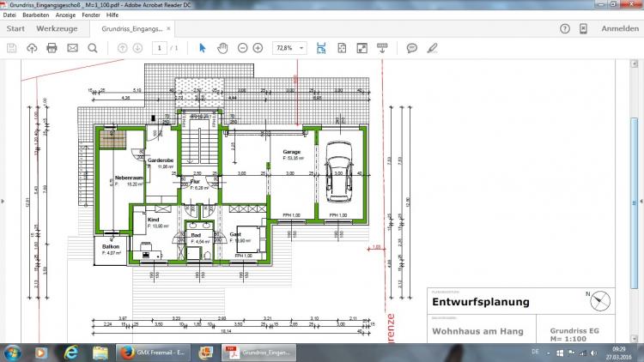Click the sign pen tool icon
Viewport: 644px width, 362px height.
(433, 48)
